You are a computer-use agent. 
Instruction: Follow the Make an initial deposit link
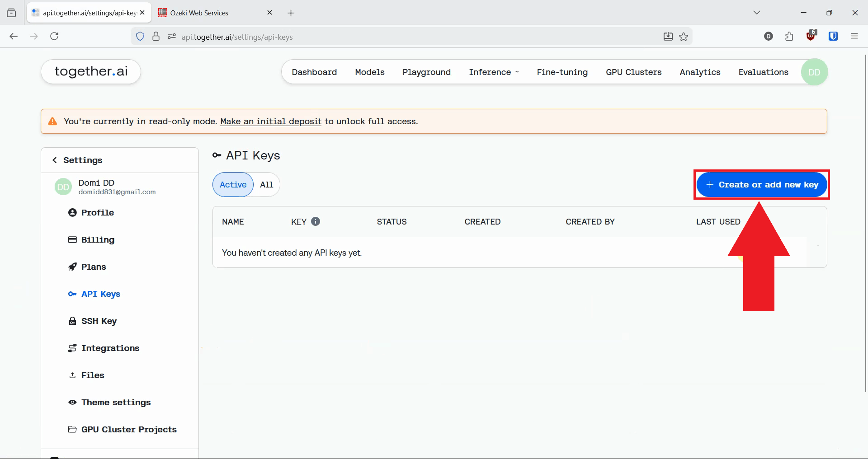point(270,121)
